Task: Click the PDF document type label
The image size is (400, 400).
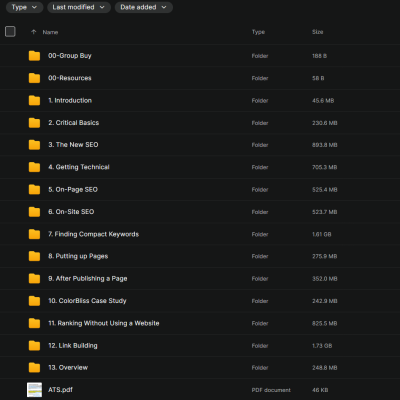Action: [271, 390]
